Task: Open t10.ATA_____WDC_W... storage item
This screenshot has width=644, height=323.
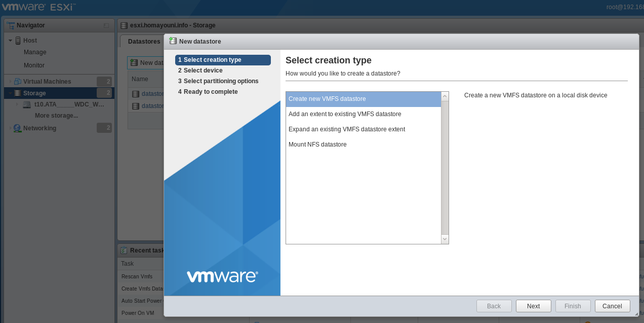Action: point(69,104)
